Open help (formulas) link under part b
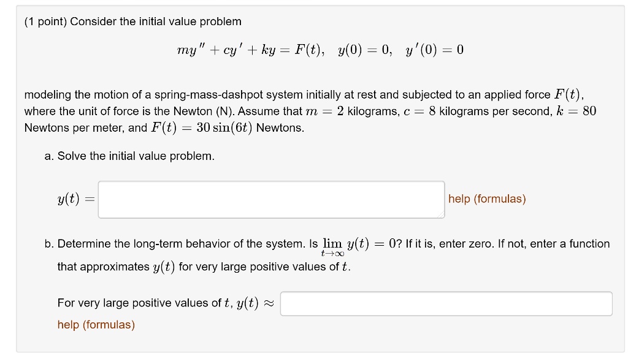Image resolution: width=628 pixels, height=364 pixels. [x=96, y=325]
